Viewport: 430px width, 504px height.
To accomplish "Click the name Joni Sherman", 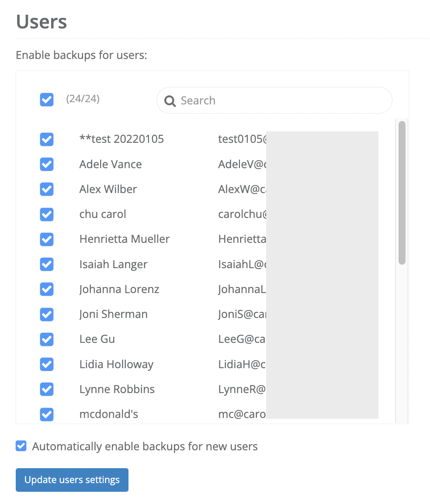I will point(114,314).
